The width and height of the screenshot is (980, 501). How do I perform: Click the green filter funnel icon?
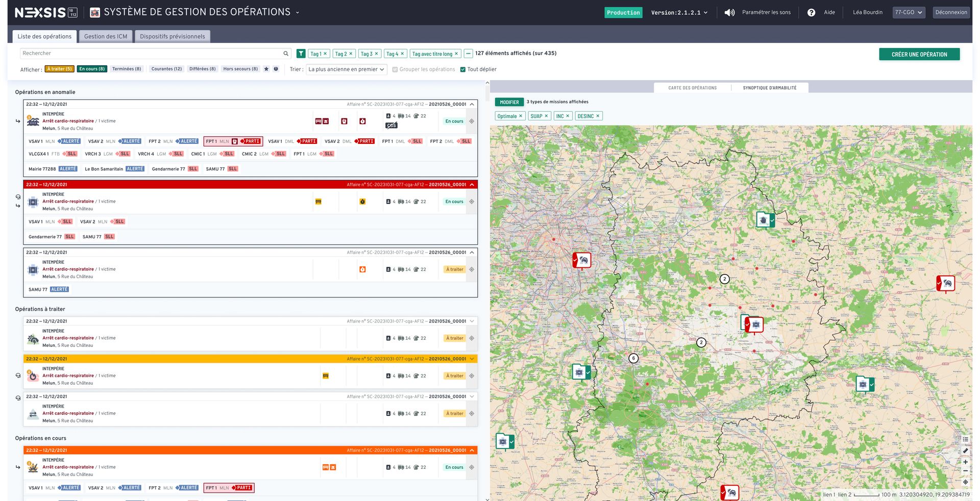(301, 54)
